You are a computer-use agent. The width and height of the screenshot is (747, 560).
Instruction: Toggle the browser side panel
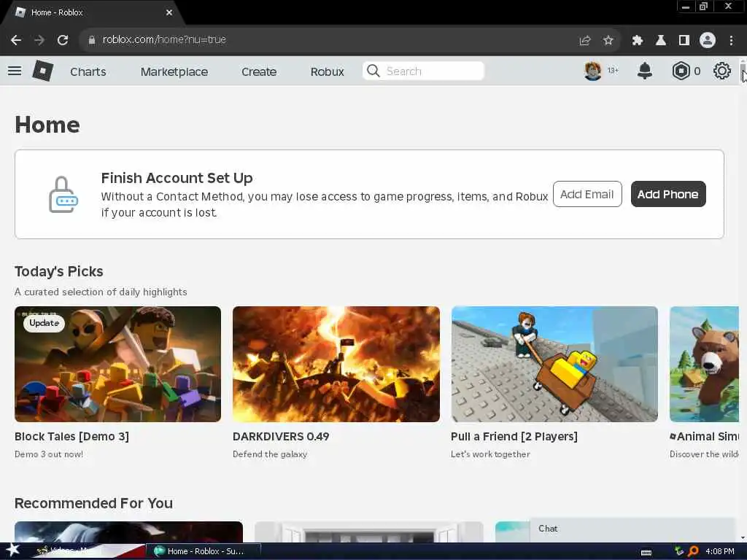click(684, 41)
